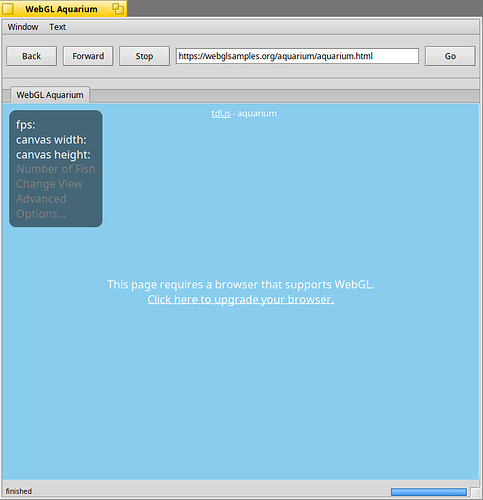
Task: Open the Text menu
Action: click(57, 27)
